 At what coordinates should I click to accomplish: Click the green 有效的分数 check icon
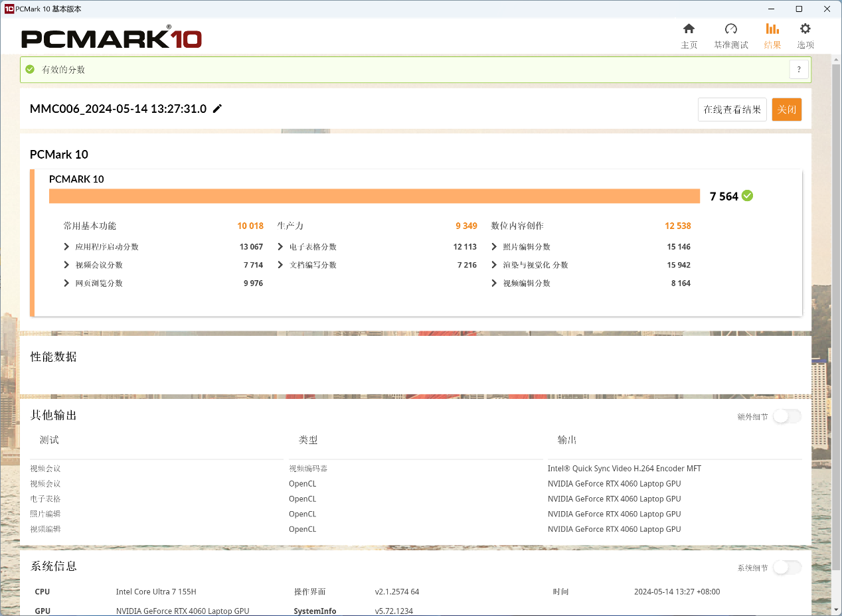pyautogui.click(x=30, y=69)
